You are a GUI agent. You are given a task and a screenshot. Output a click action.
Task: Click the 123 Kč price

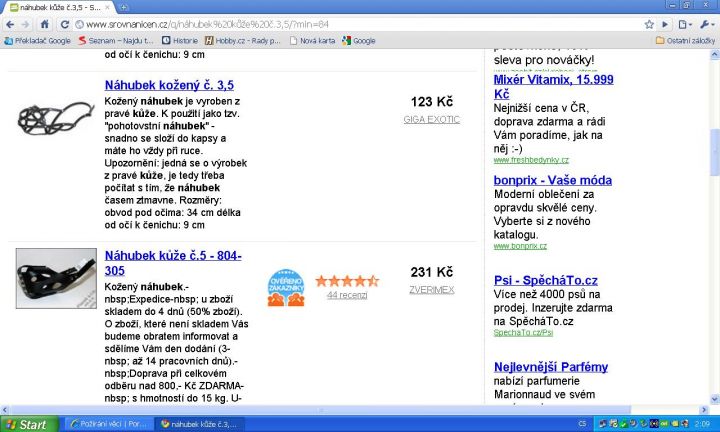[432, 102]
